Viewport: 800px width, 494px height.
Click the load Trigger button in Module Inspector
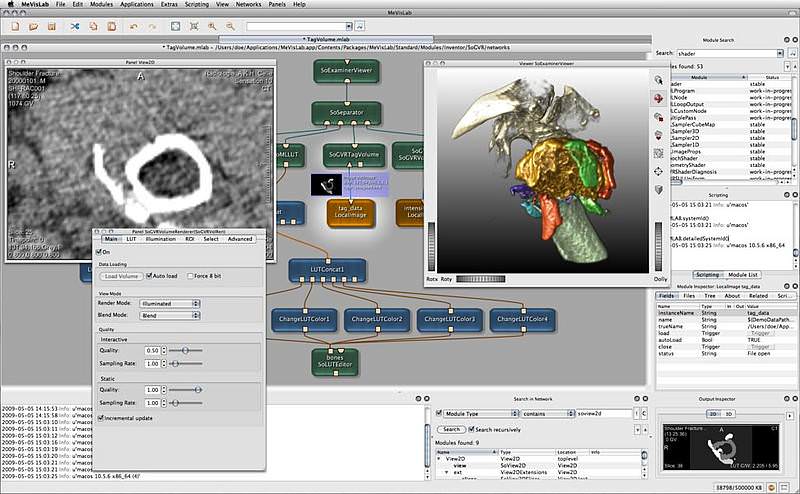[x=760, y=333]
